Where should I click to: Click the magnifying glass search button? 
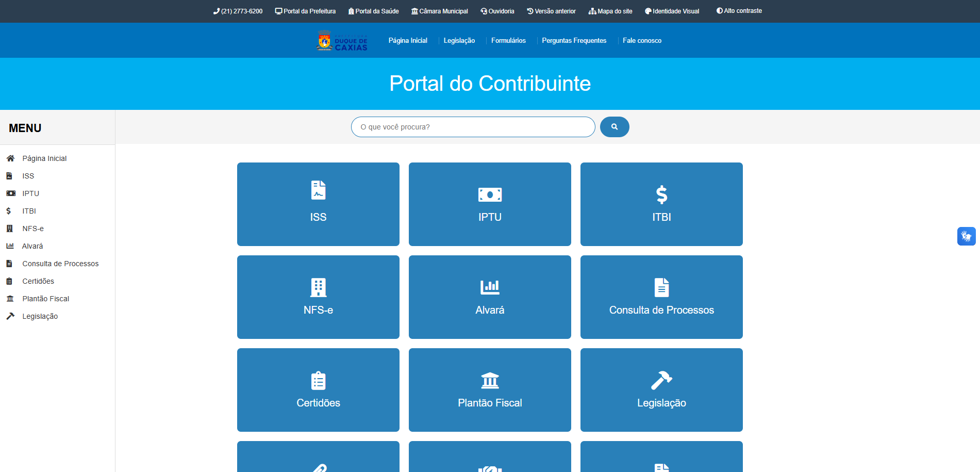[x=614, y=127]
